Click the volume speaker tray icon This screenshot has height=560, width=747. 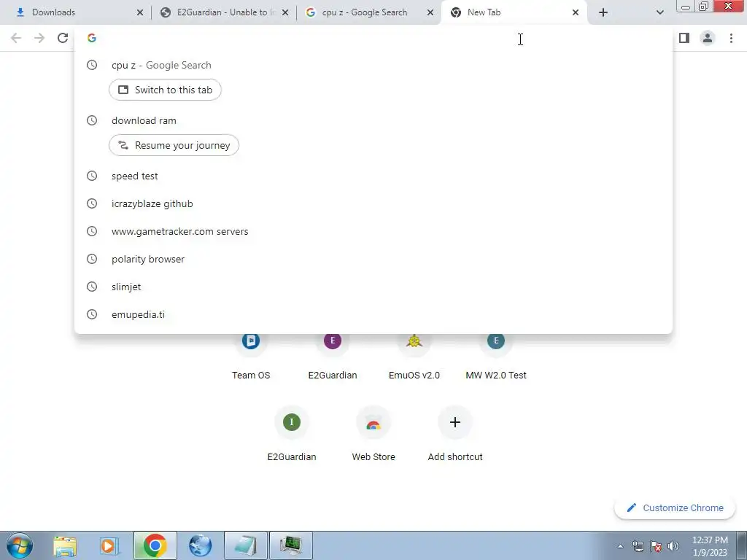pos(673,546)
